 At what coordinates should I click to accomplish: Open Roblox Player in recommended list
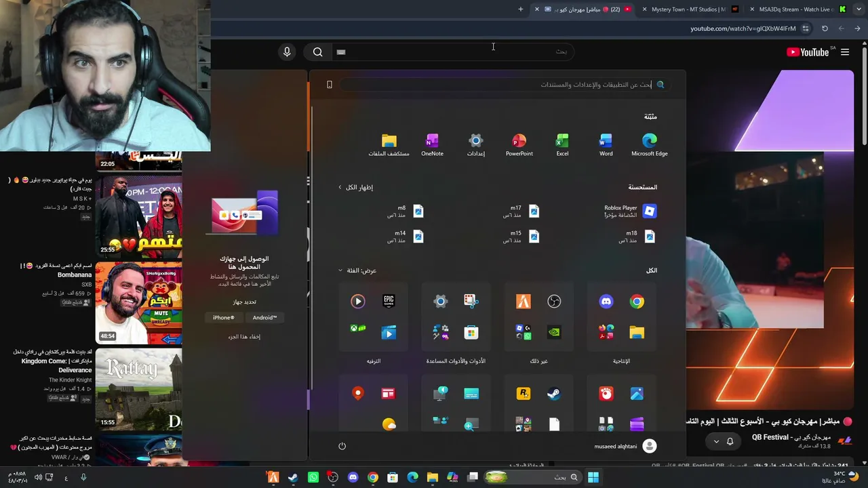[630, 211]
